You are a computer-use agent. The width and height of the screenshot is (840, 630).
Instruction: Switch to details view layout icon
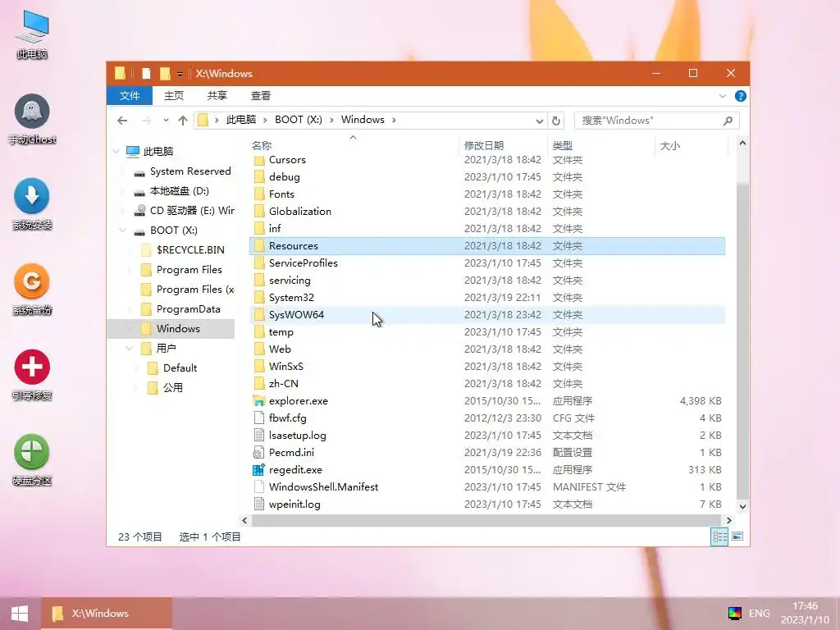tap(719, 536)
